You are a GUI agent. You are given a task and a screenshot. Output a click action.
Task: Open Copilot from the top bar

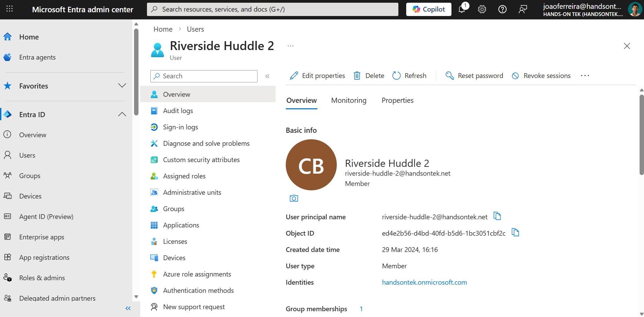click(428, 9)
